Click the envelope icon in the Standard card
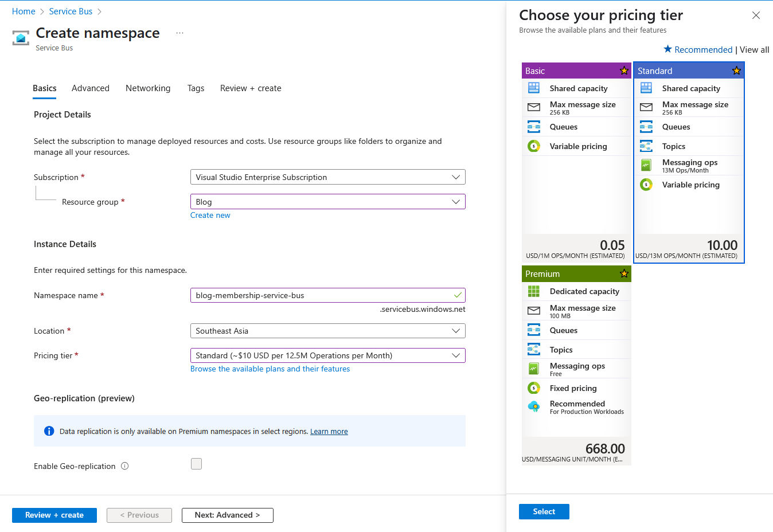Image resolution: width=773 pixels, height=532 pixels. pos(646,107)
